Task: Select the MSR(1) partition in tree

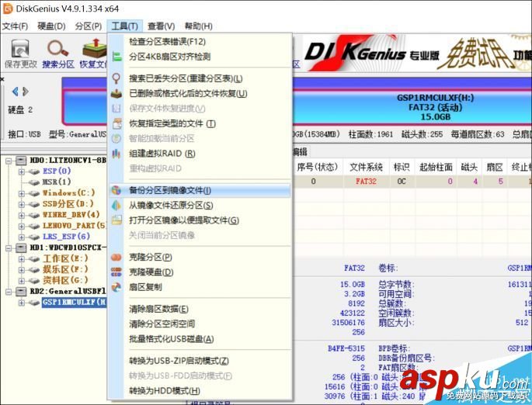Action: coord(57,182)
